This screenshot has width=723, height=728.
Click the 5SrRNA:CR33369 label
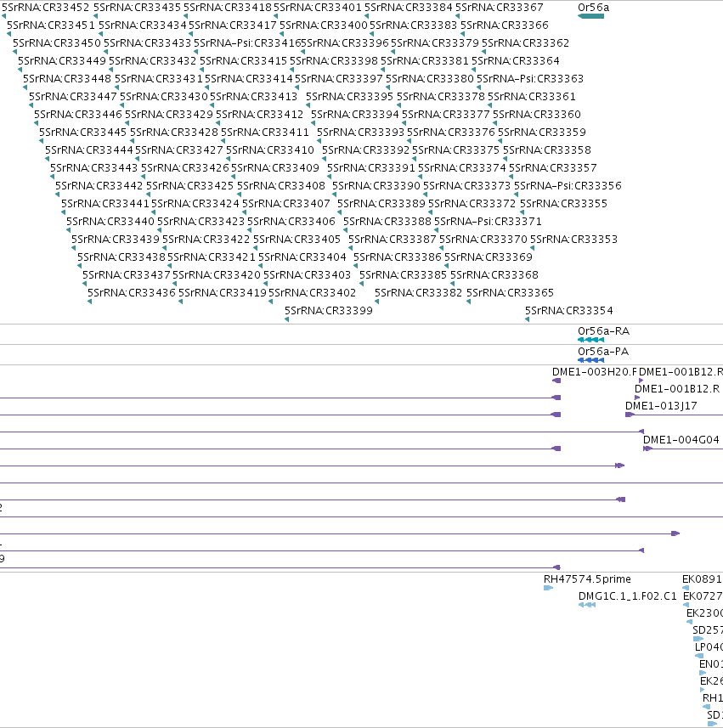coord(488,257)
